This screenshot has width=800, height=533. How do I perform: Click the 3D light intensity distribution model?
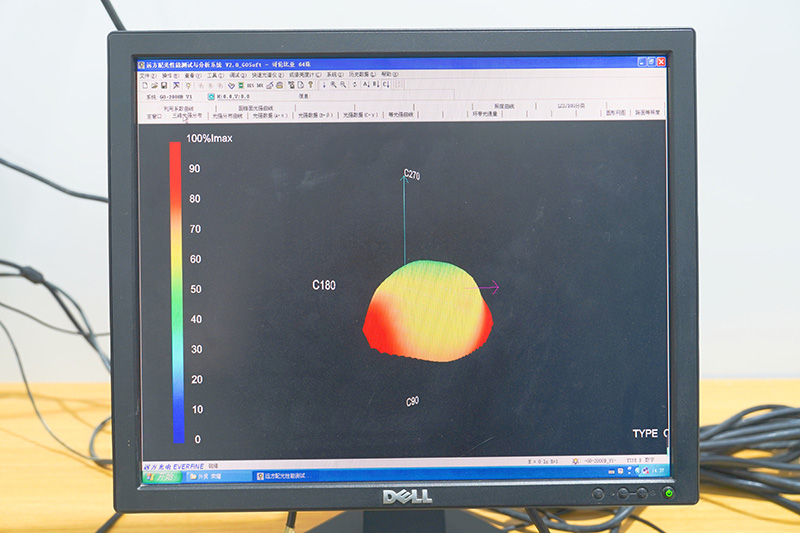click(428, 315)
